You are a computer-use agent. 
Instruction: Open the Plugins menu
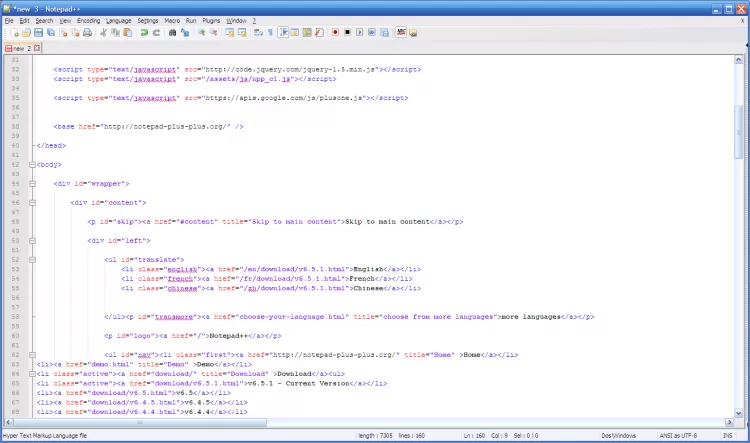[210, 20]
